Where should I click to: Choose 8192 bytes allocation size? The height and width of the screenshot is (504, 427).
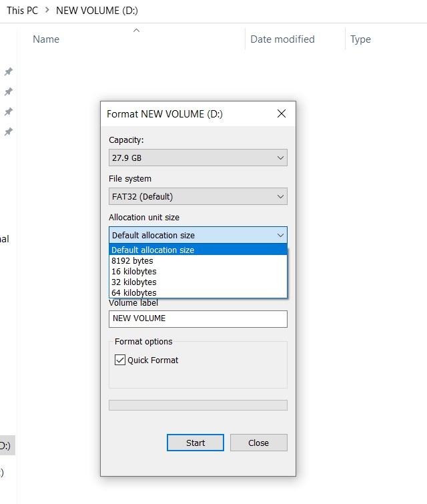coord(198,261)
